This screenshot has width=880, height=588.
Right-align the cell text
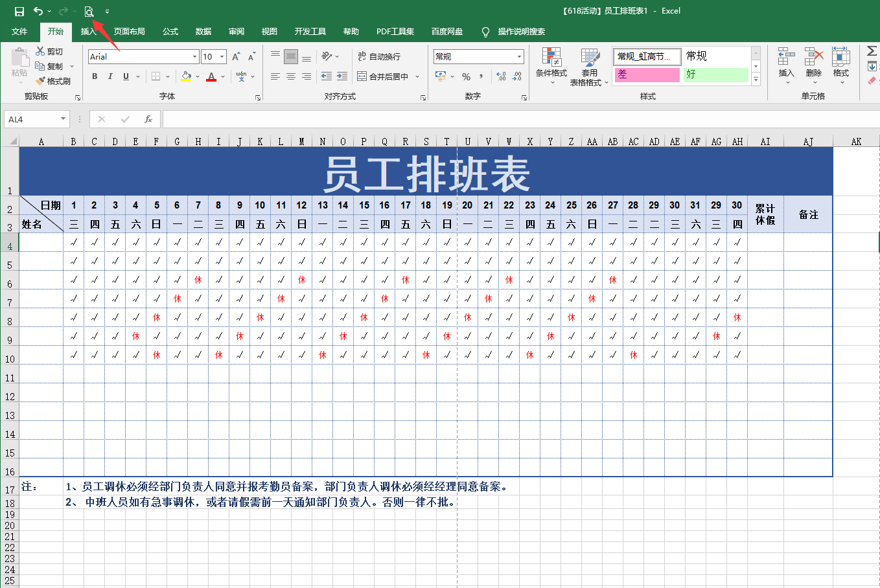pos(307,76)
